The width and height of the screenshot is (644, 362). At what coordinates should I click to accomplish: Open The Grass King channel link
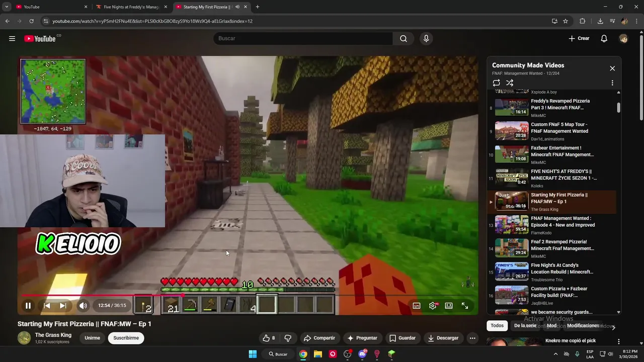pyautogui.click(x=53, y=335)
